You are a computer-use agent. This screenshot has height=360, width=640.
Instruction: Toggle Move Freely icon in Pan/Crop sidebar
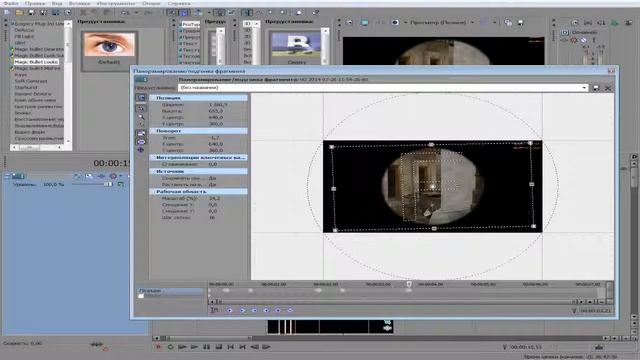(x=141, y=150)
